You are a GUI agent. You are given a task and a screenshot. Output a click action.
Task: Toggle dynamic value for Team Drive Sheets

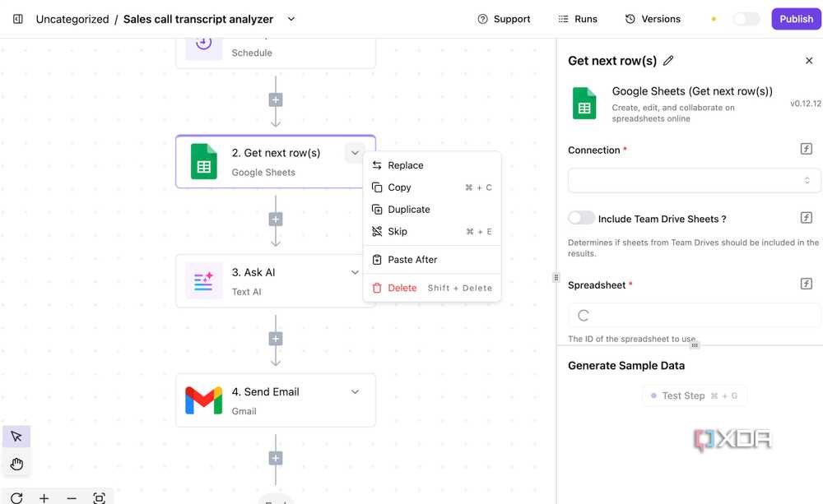point(807,218)
